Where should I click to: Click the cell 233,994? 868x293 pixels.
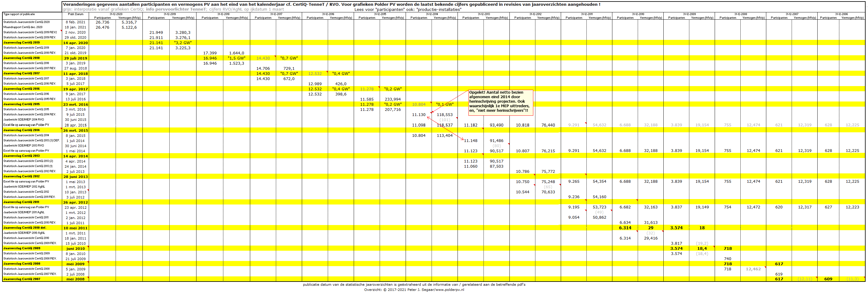[393, 99]
